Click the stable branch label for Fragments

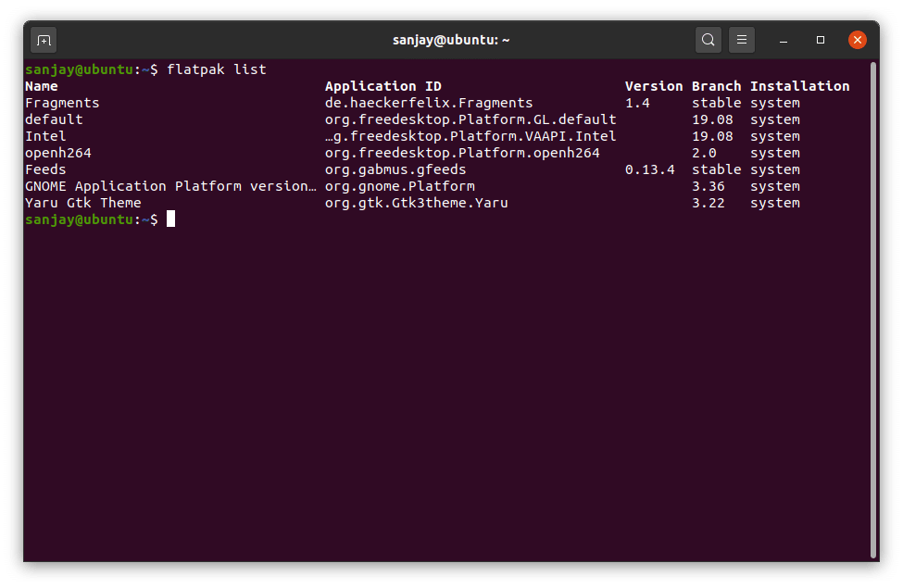[716, 103]
